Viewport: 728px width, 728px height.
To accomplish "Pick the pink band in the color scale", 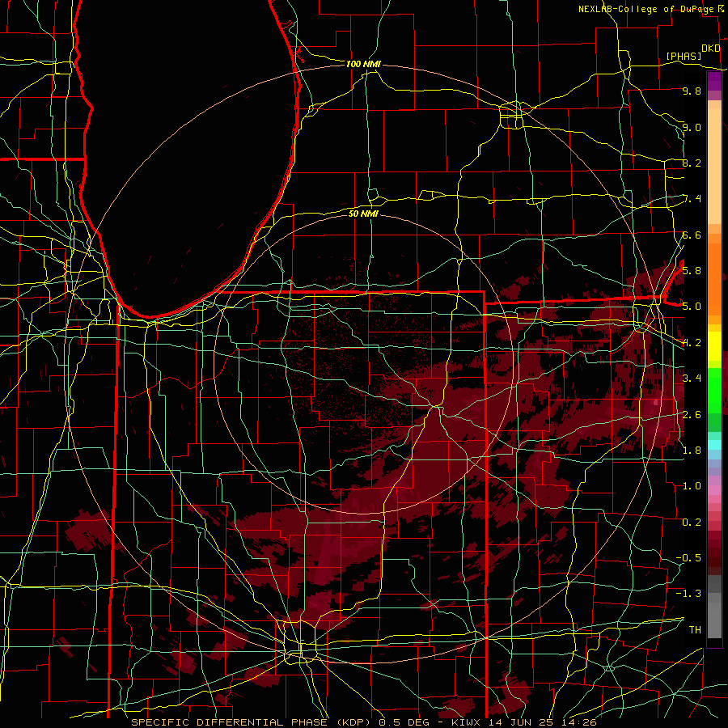I will click(714, 490).
